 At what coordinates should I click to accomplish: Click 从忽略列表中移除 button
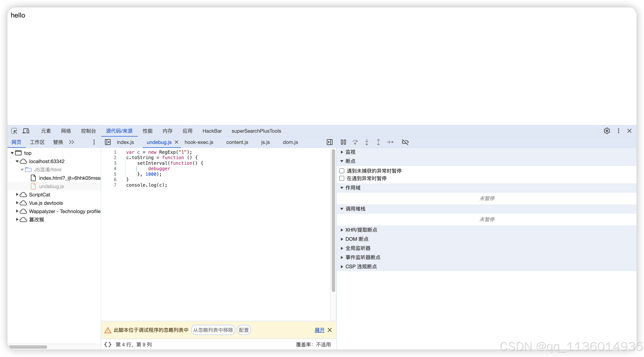[x=213, y=330]
